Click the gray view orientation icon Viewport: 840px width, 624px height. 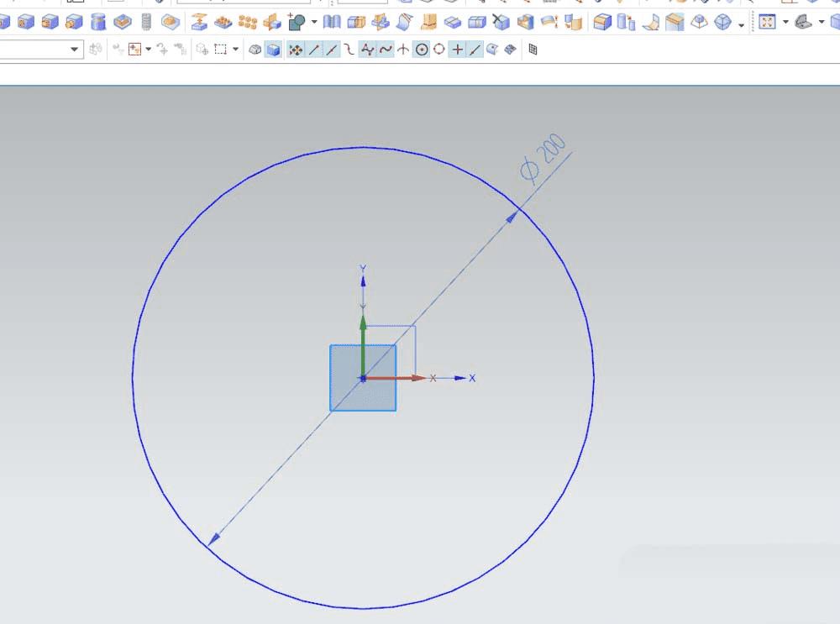pos(803,22)
